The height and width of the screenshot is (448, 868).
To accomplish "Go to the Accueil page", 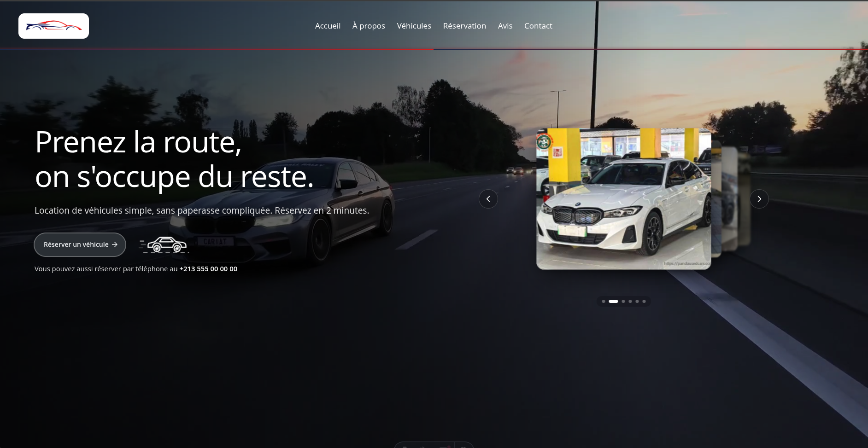I will [328, 26].
